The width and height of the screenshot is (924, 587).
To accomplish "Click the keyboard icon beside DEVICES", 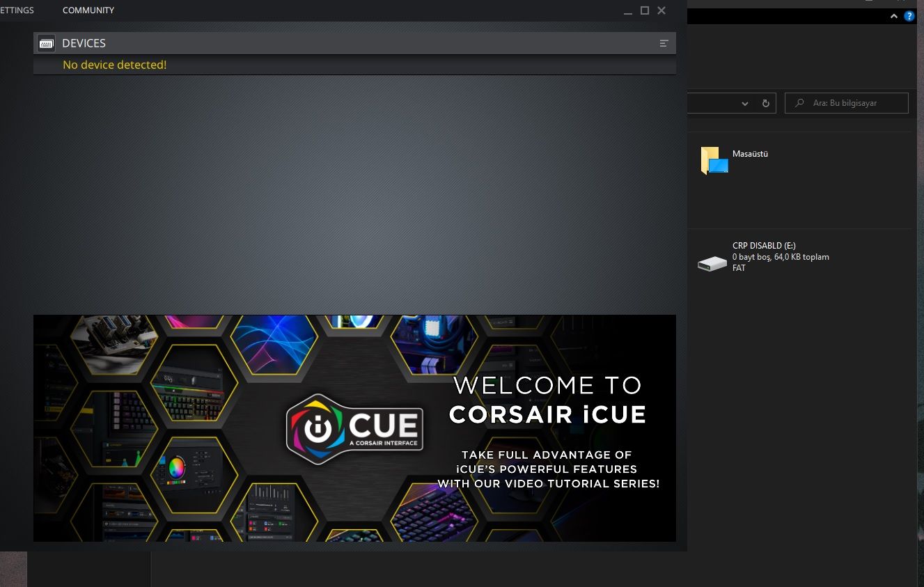I will (x=47, y=43).
